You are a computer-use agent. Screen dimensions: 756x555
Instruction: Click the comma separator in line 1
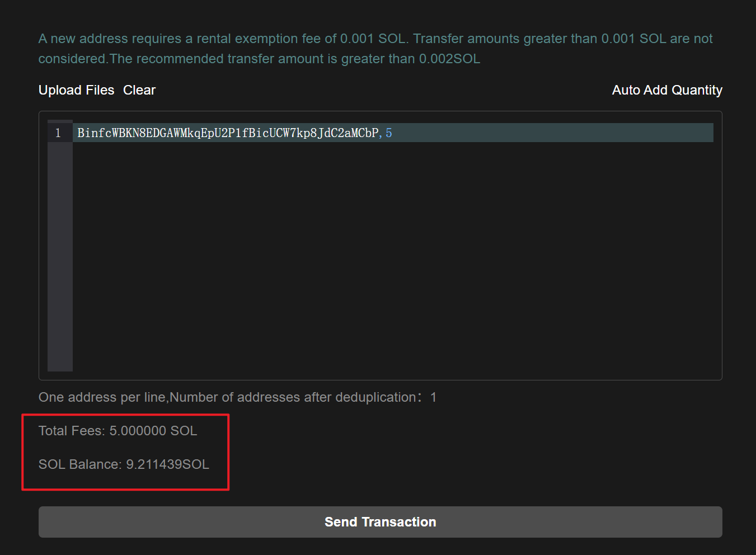coord(381,133)
